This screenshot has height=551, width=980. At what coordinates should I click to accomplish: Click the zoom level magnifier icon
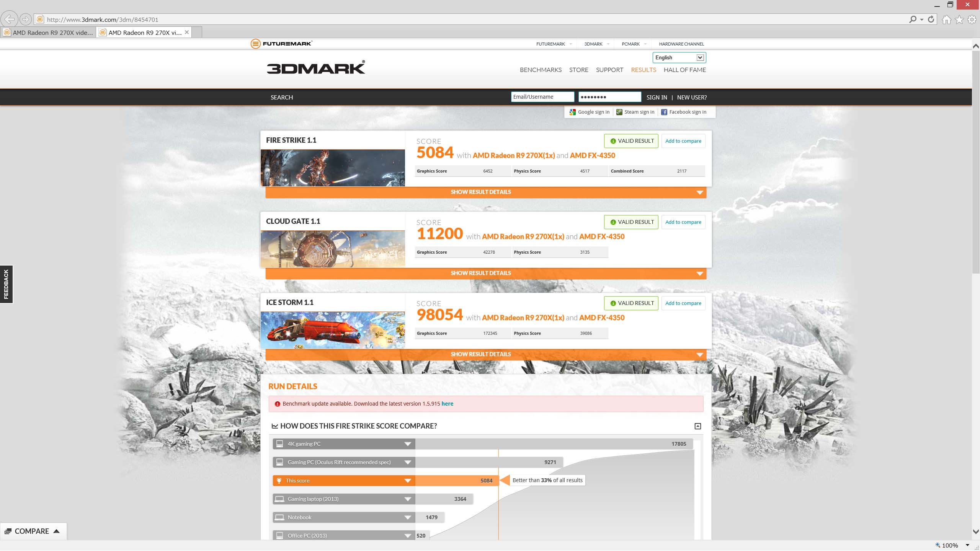coord(938,545)
